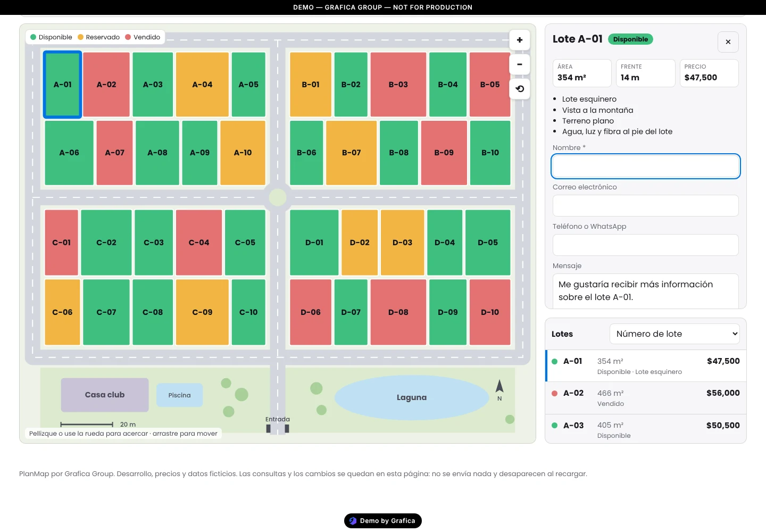Click the north compass arrow on map
Screen dimensions: 766x532
pos(499,386)
